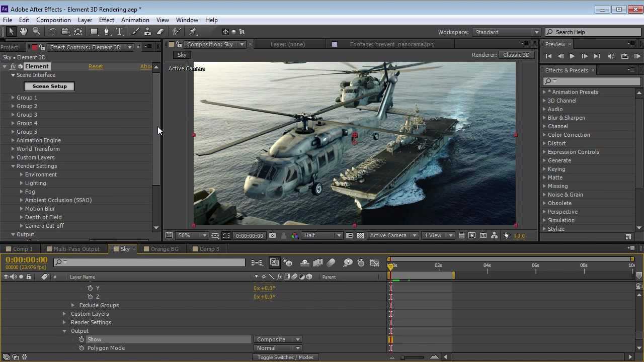Click Reset for the Element effect
This screenshot has height=362, width=644.
click(x=96, y=66)
